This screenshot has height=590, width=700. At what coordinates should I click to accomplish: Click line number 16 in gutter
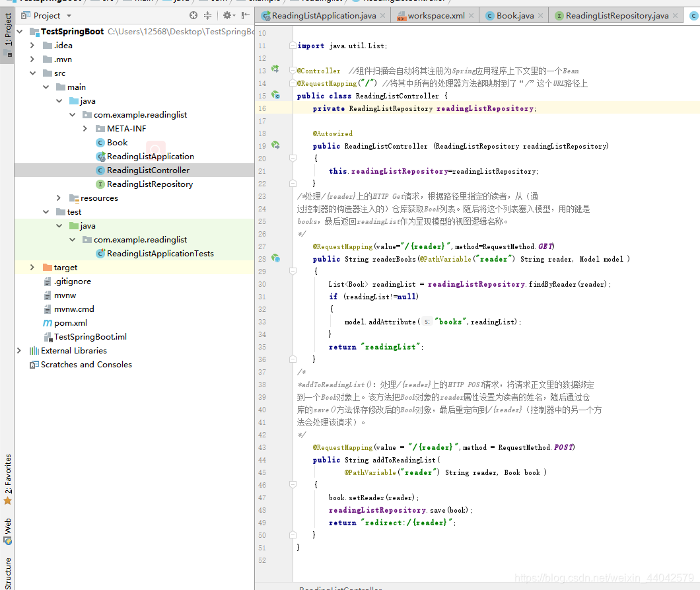tap(262, 108)
